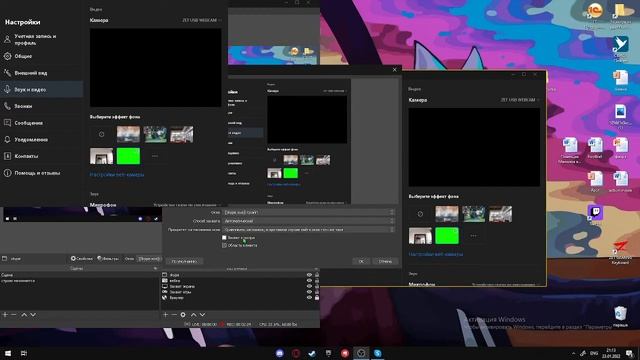Open Контакты section in Skype settings
Viewport: 640px width, 360px height.
[x=42, y=156]
